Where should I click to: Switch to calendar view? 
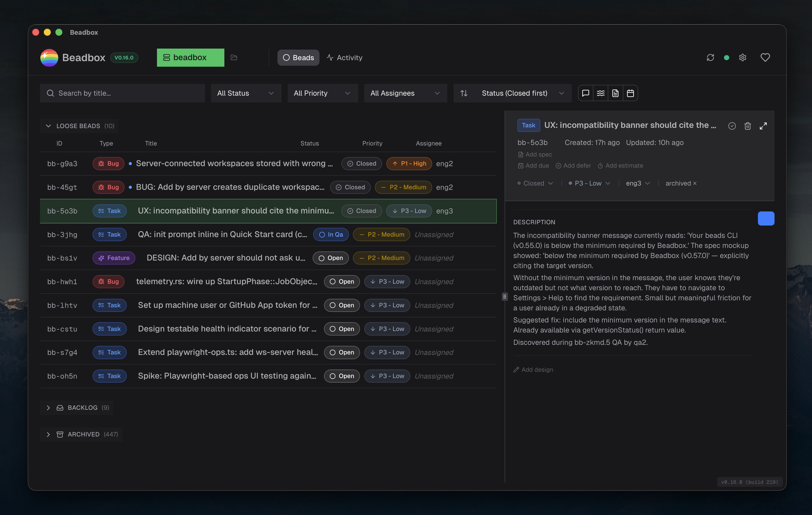click(x=630, y=93)
